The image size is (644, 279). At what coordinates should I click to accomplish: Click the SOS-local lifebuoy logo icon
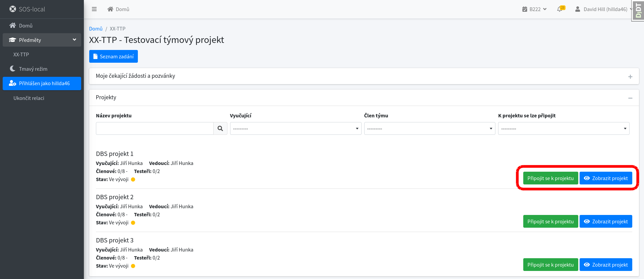pos(13,9)
